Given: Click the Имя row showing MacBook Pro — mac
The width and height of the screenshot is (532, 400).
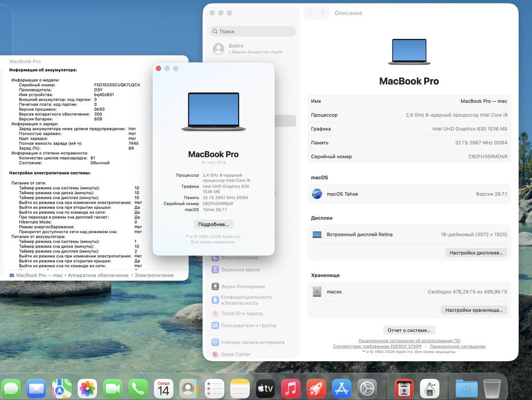Looking at the screenshot, I should coord(409,101).
